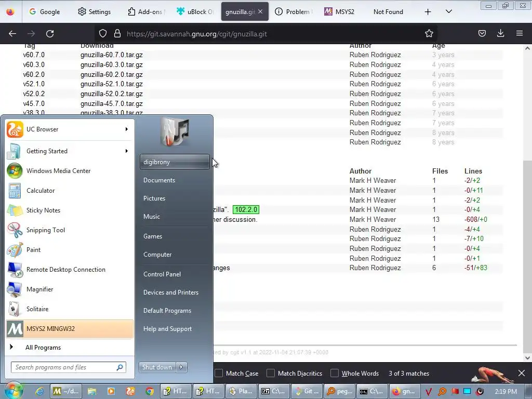Screen dimensions: 532x399
Task: Launch the Snipping Tool
Action: [70, 230]
